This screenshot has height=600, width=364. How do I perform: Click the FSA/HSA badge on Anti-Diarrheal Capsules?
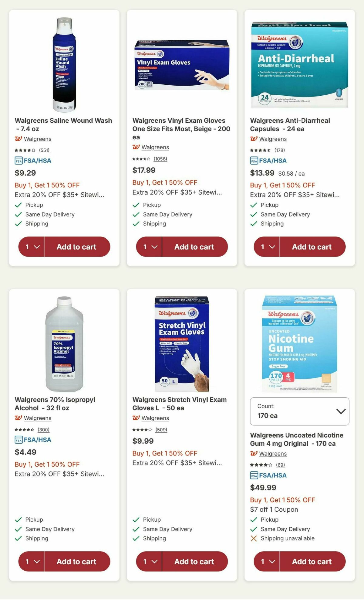point(268,161)
